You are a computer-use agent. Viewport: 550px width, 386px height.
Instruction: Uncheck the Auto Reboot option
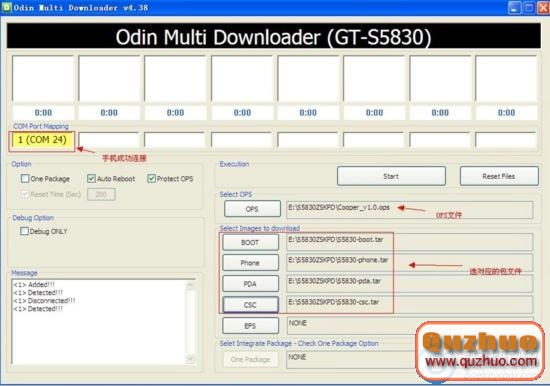coord(91,179)
